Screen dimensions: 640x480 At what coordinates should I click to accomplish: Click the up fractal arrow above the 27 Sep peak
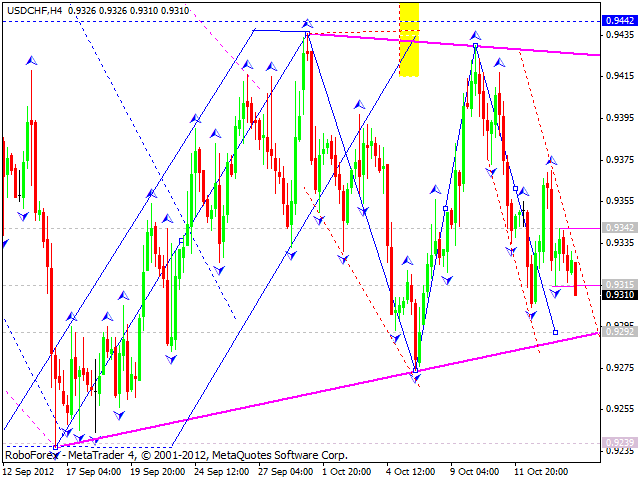[x=307, y=23]
